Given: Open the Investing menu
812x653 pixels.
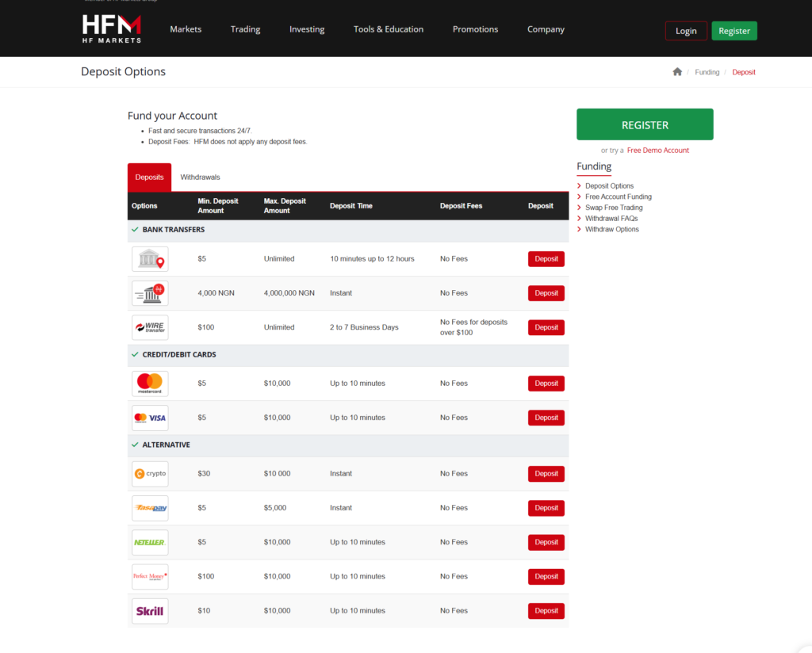Looking at the screenshot, I should 307,29.
